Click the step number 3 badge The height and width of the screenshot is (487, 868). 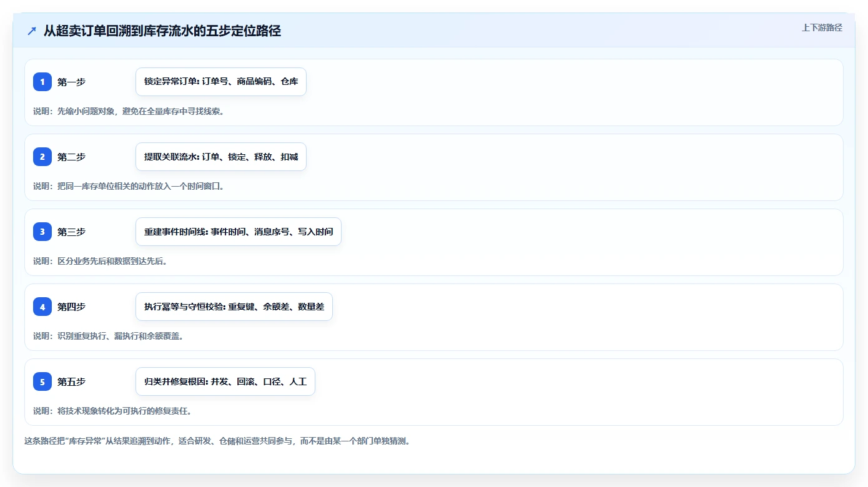click(x=42, y=232)
